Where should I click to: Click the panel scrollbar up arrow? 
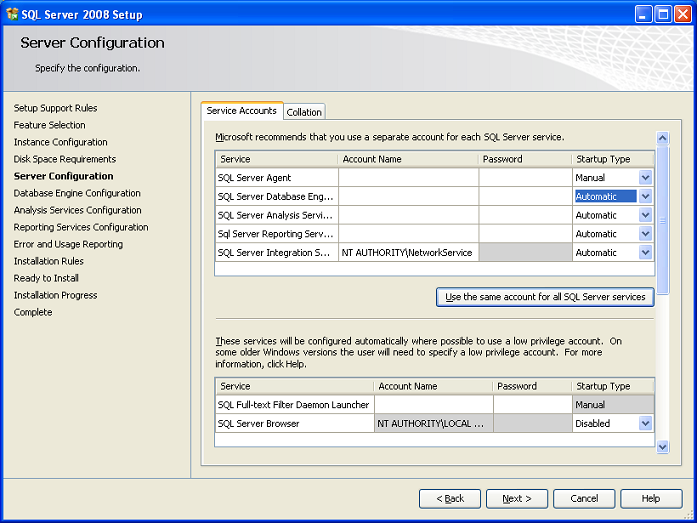click(x=662, y=138)
